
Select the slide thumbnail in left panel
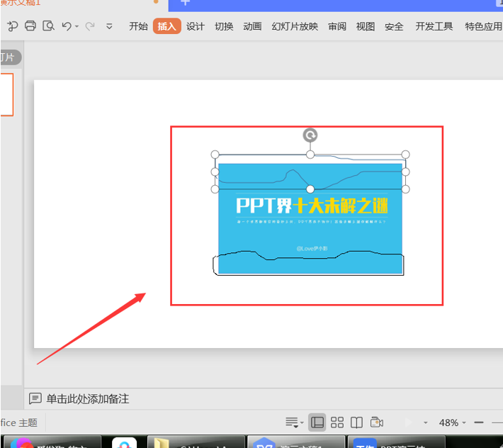[7, 94]
